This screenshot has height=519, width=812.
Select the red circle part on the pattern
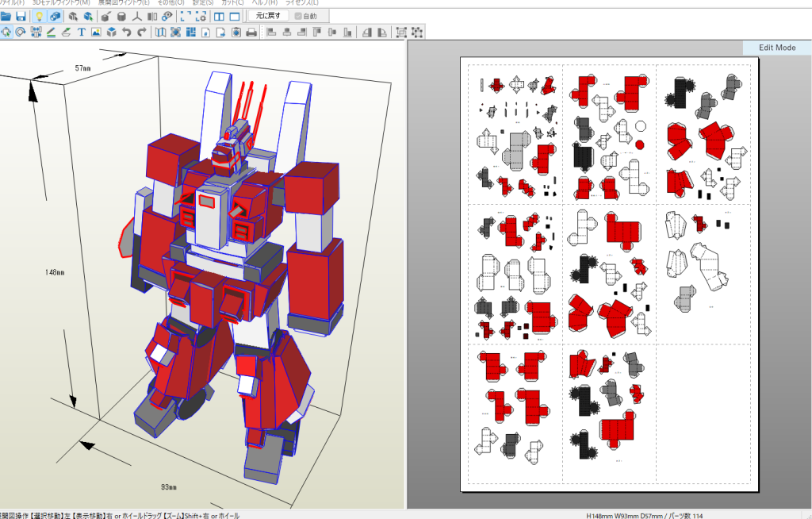pyautogui.click(x=640, y=144)
